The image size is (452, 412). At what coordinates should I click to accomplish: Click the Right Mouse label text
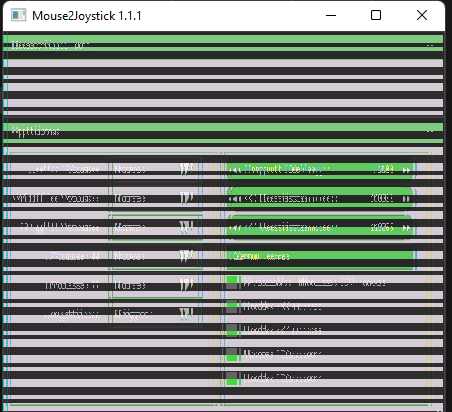pyautogui.click(x=60, y=228)
